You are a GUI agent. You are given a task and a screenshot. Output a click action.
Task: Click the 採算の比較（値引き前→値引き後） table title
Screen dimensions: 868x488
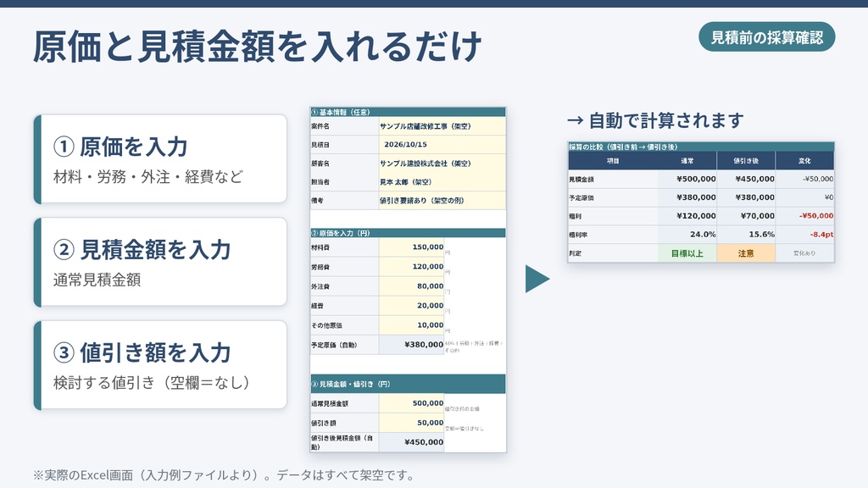click(x=623, y=147)
